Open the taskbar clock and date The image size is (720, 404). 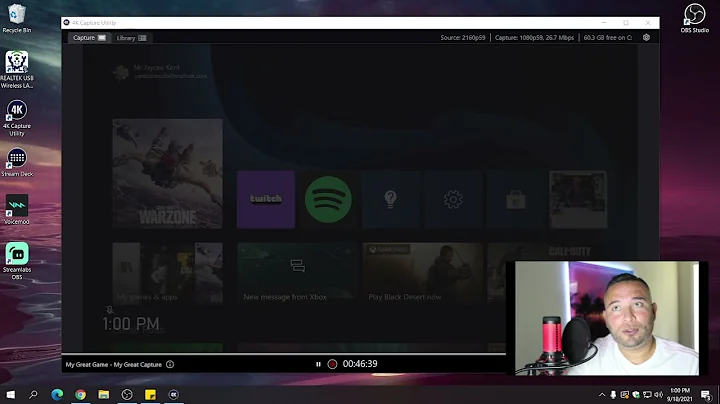(680, 394)
